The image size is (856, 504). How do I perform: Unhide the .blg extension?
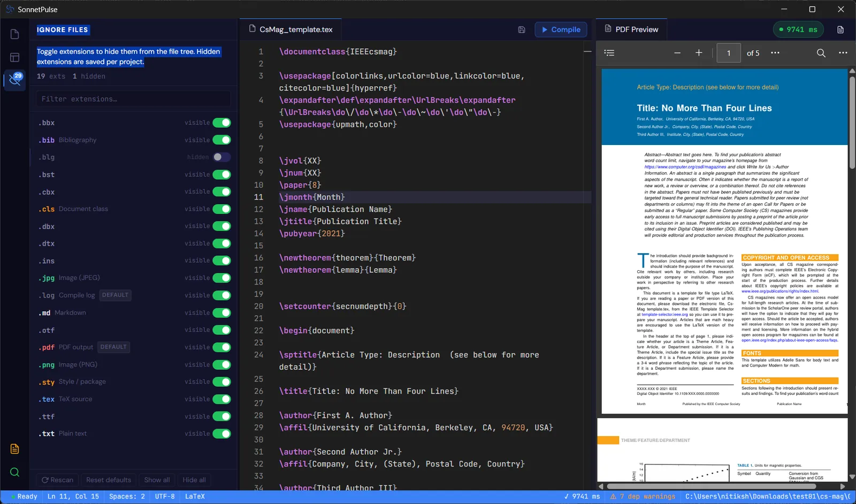pos(221,157)
